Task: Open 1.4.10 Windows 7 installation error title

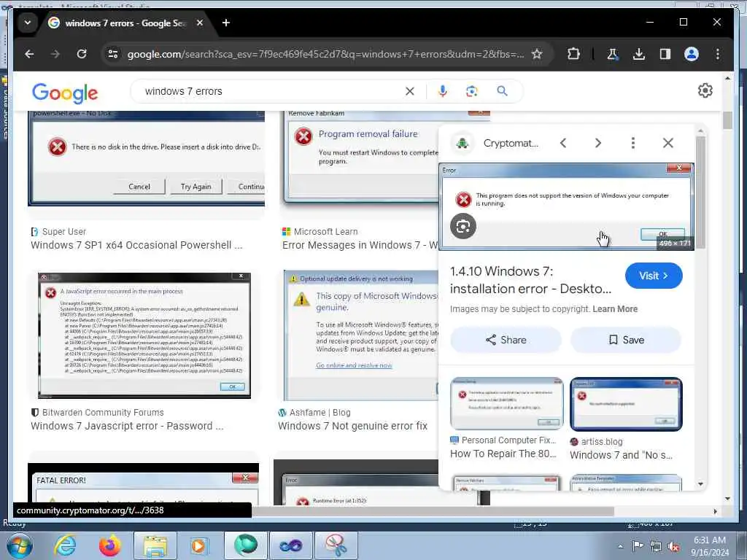Action: [x=531, y=280]
